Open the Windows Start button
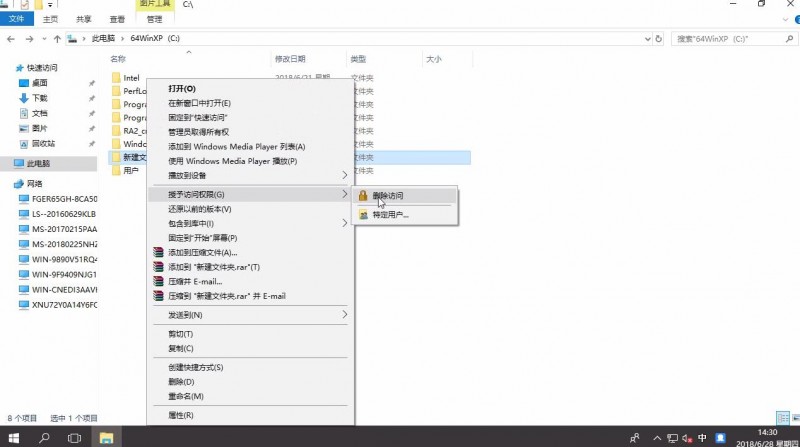Viewport: 800px width, 447px height. tap(14, 438)
